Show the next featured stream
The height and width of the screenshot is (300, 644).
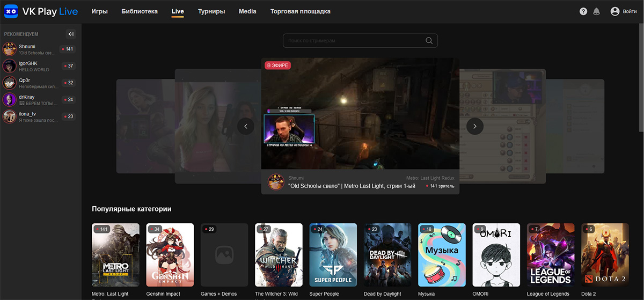(475, 126)
